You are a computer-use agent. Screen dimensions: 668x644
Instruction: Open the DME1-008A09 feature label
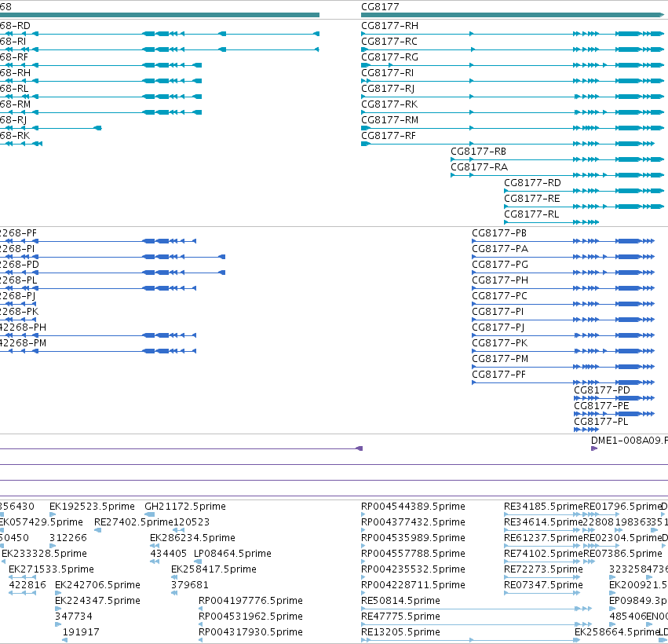[630, 441]
